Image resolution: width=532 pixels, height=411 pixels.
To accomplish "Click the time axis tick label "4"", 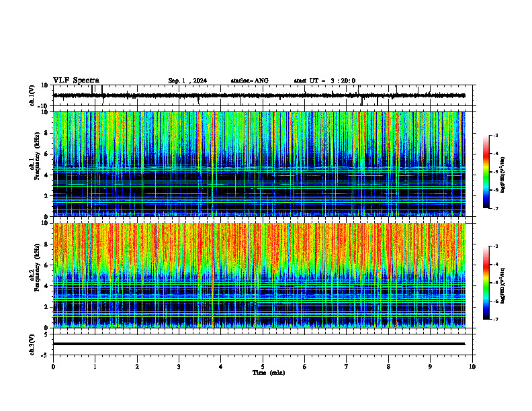I will (x=221, y=367).
